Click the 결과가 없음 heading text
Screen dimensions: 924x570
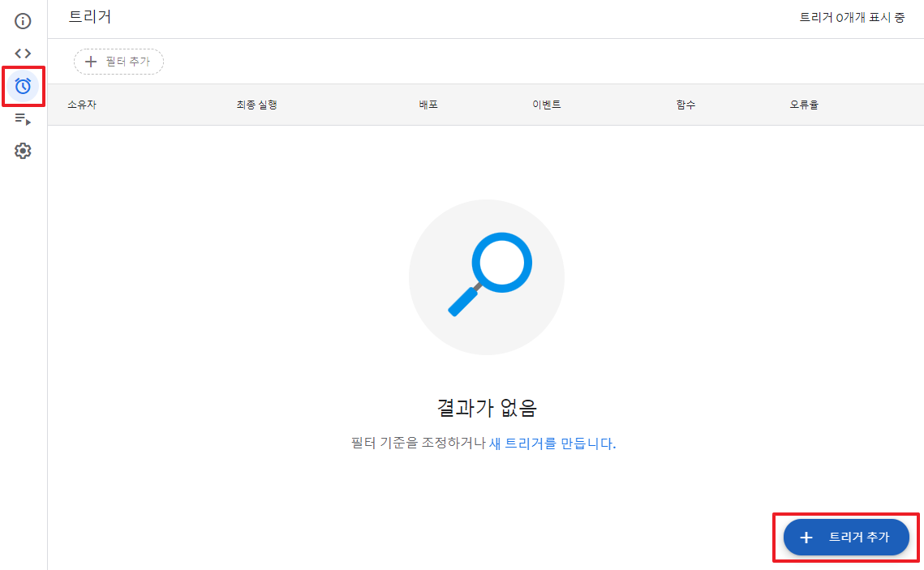485,408
